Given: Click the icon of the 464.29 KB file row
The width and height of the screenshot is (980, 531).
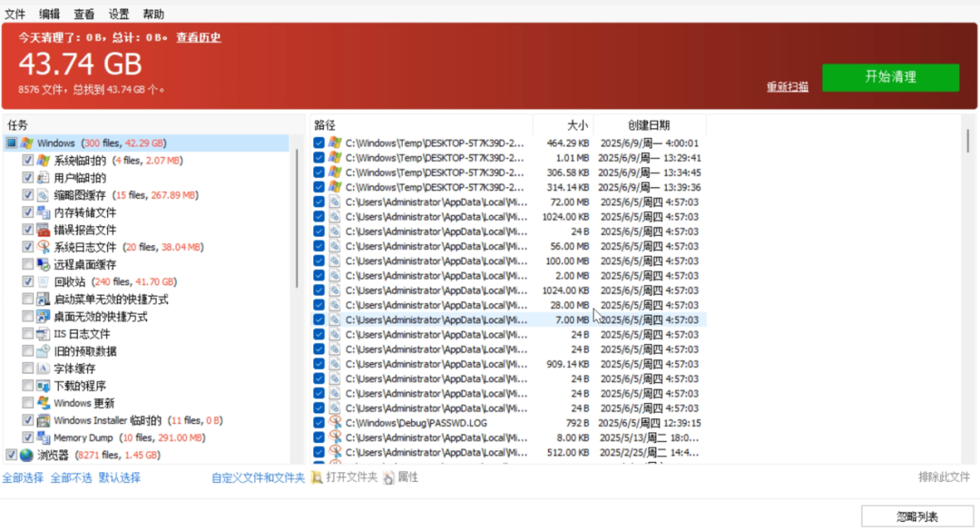Looking at the screenshot, I should tap(335, 143).
